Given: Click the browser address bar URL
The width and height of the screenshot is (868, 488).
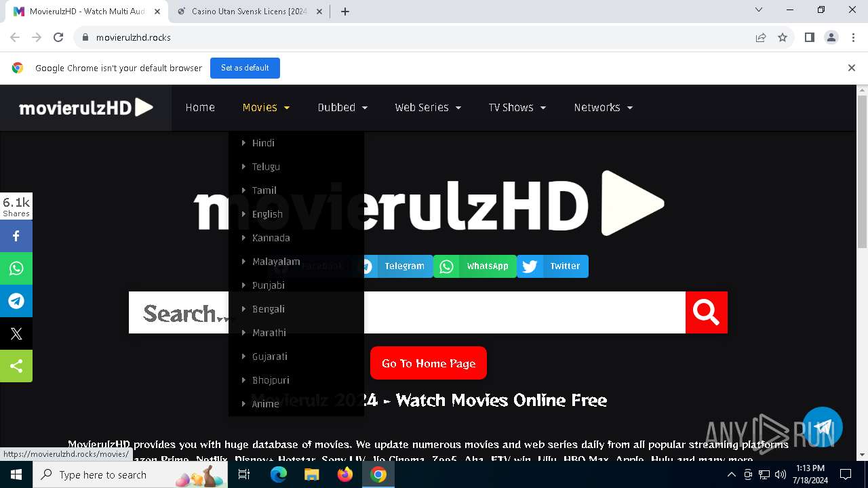Looking at the screenshot, I should (134, 37).
